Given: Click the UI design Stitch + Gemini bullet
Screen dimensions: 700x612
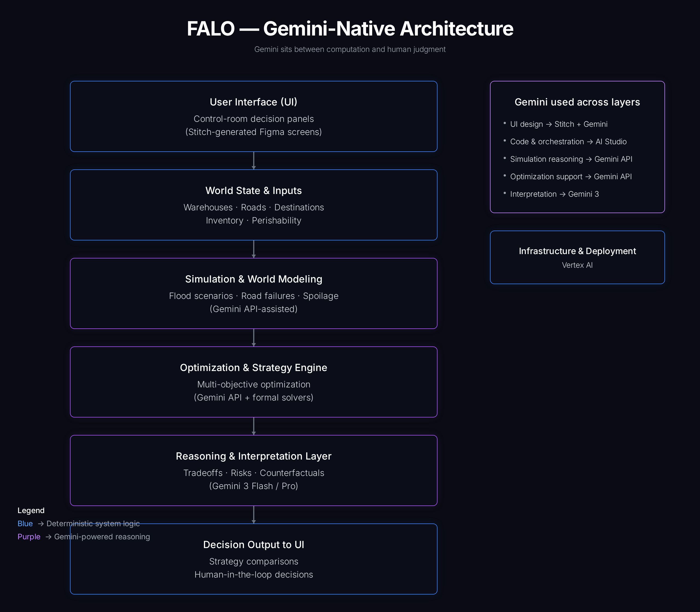Looking at the screenshot, I should [558, 124].
